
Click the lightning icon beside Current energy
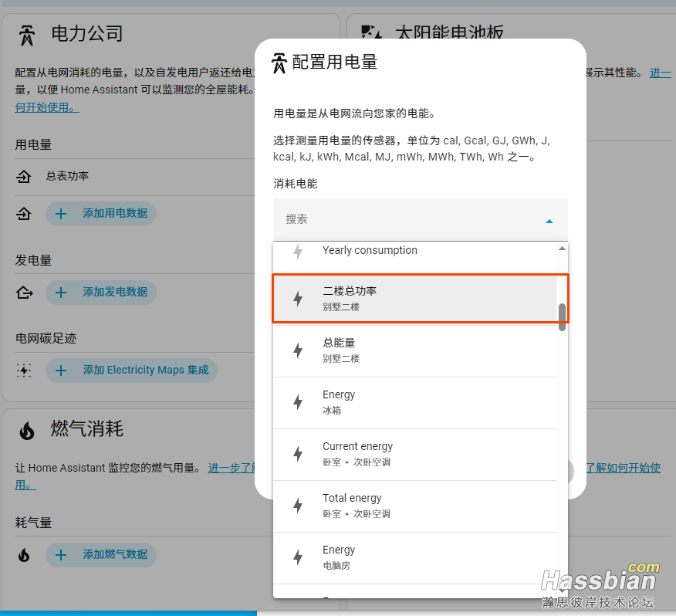pyautogui.click(x=298, y=454)
